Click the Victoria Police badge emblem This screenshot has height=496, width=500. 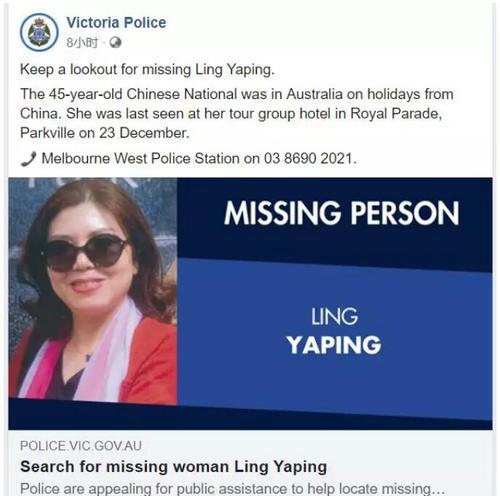click(39, 32)
